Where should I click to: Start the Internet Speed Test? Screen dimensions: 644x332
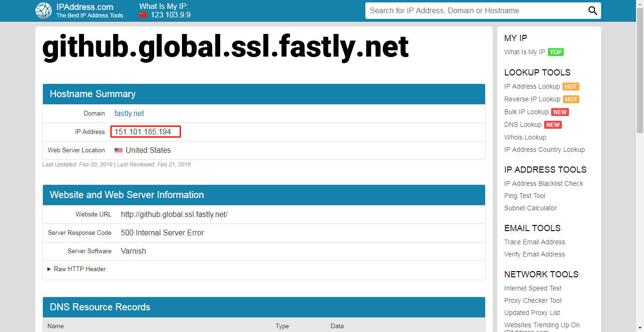(x=533, y=289)
